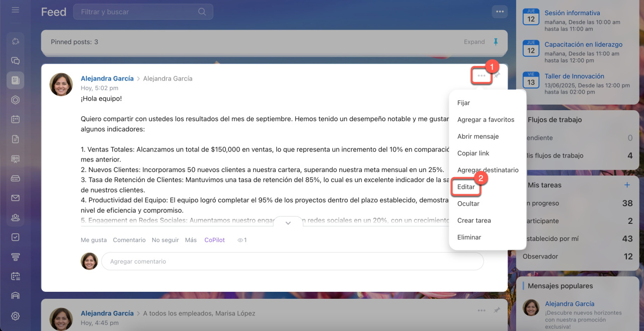Screen dimensions: 644x331
Task: Choose Editar in the context menu
Action: (x=466, y=187)
